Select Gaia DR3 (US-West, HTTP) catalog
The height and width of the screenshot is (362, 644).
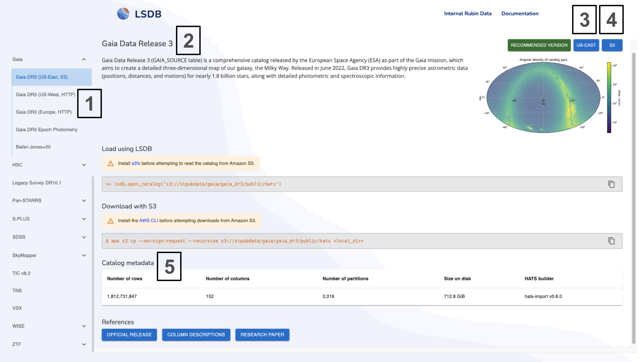[45, 94]
